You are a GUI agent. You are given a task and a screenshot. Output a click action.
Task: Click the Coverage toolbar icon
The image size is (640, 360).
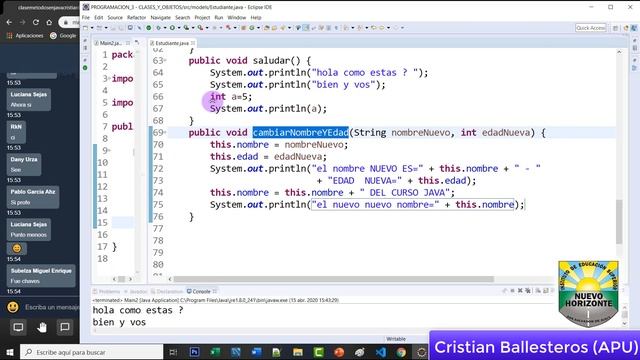[186, 28]
